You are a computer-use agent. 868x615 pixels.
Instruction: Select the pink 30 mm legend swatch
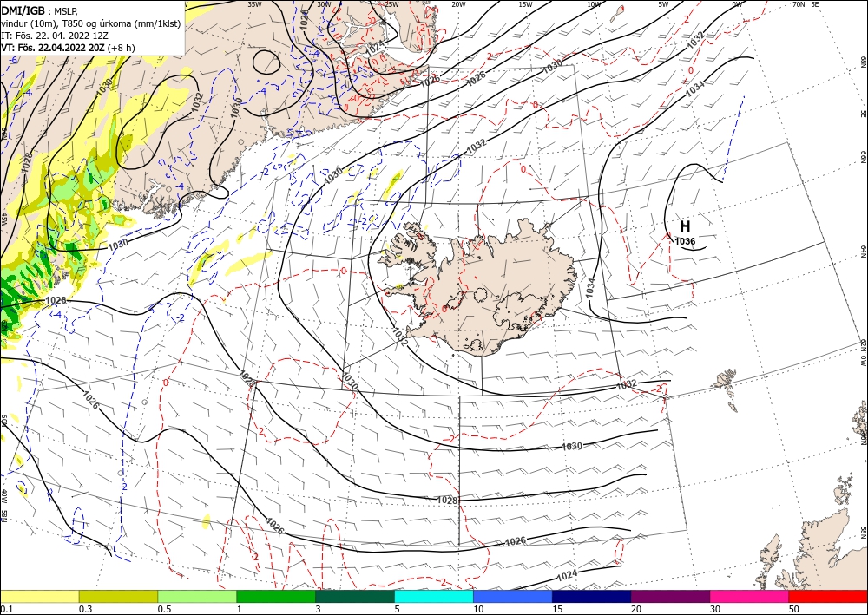tap(750, 596)
